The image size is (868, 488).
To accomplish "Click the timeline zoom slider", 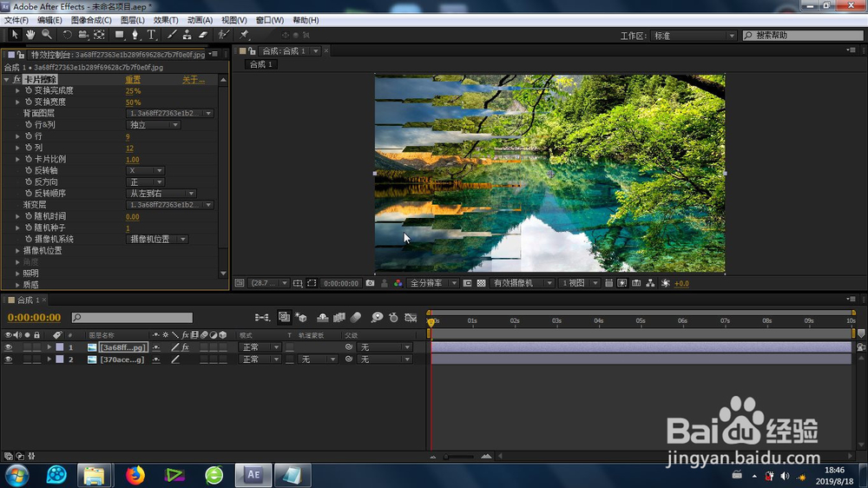I will (459, 457).
